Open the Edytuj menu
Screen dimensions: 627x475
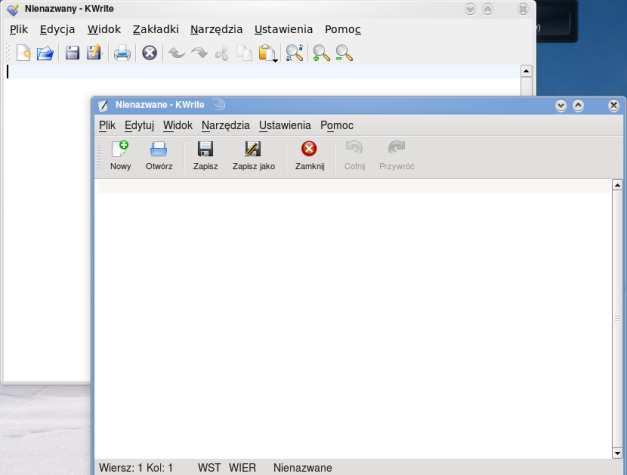pos(139,126)
